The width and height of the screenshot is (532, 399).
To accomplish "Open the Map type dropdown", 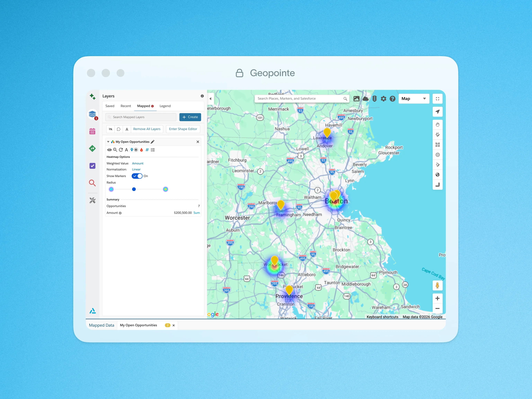I will click(414, 99).
